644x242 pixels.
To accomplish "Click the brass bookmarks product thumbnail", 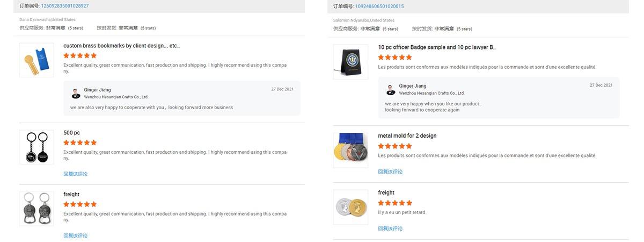I will [36, 60].
